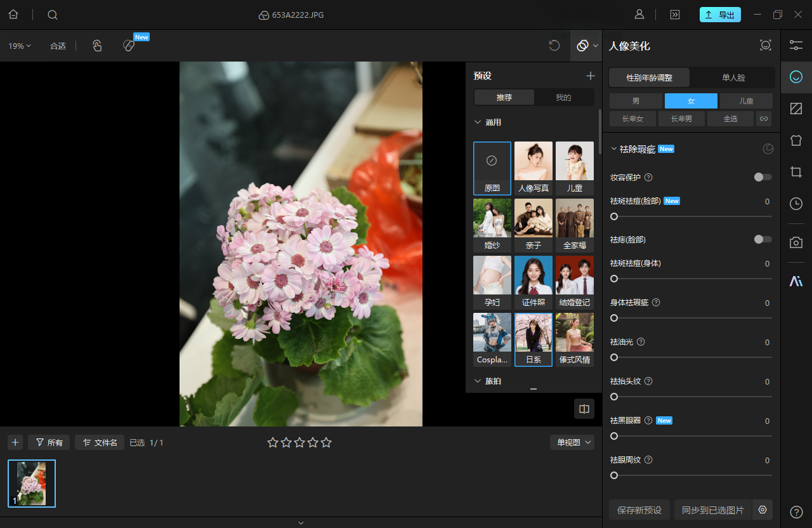The width and height of the screenshot is (812, 528).
Task: Click the 祛油光 slider handle
Action: click(614, 357)
